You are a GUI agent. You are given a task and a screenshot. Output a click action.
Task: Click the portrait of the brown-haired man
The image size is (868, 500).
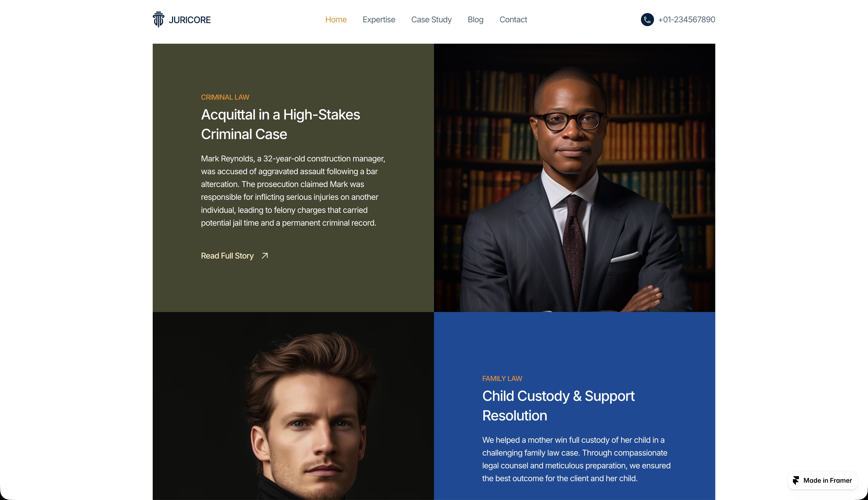coord(293,406)
